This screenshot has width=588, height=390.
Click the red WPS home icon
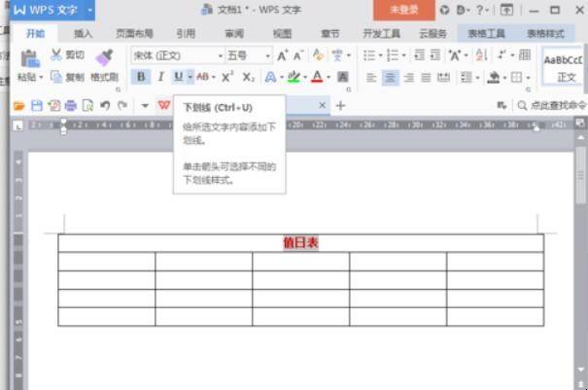click(x=164, y=105)
